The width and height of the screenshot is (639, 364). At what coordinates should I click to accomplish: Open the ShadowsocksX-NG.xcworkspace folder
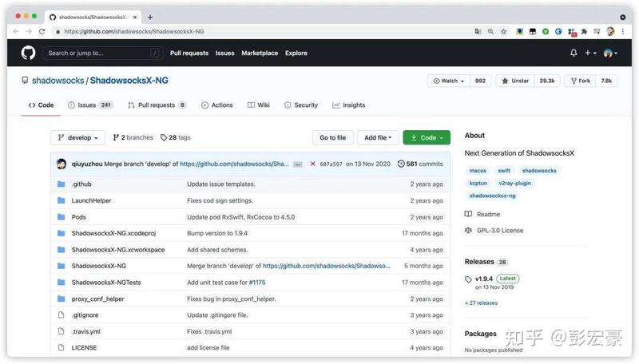pyautogui.click(x=118, y=250)
